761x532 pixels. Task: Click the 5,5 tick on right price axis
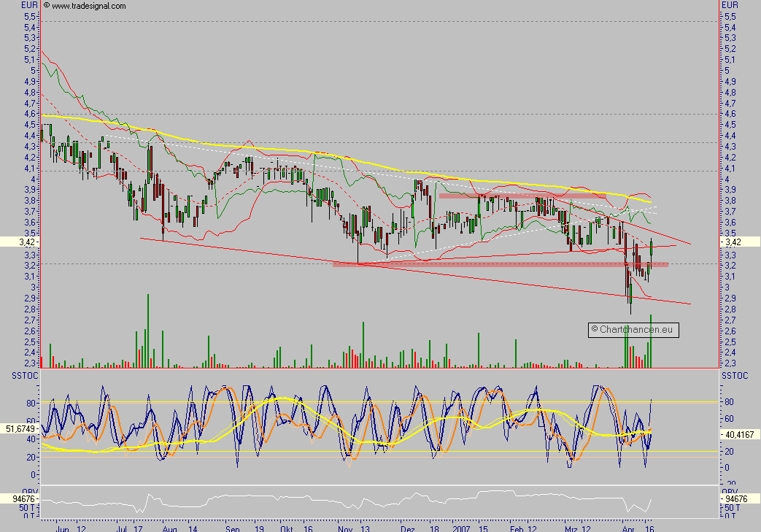point(730,17)
